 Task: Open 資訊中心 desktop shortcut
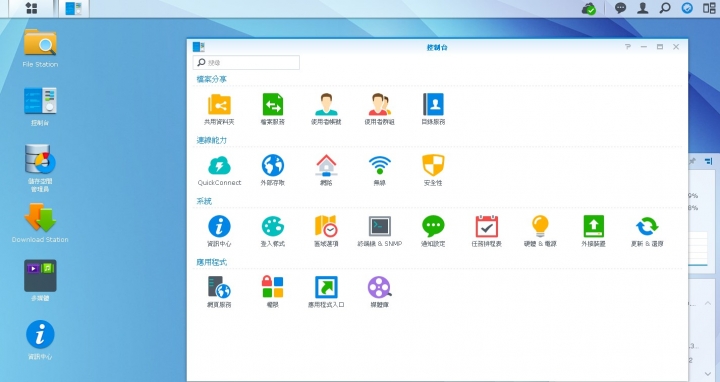40,334
